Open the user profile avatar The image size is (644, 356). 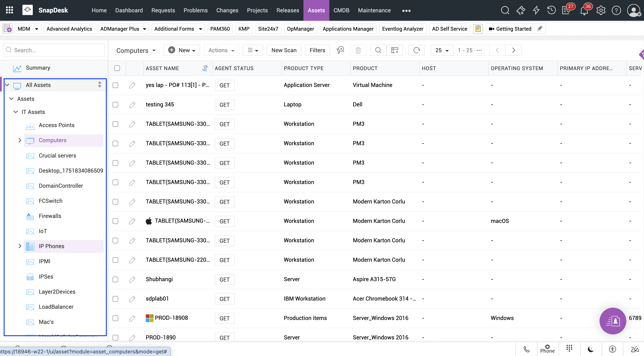point(634,10)
